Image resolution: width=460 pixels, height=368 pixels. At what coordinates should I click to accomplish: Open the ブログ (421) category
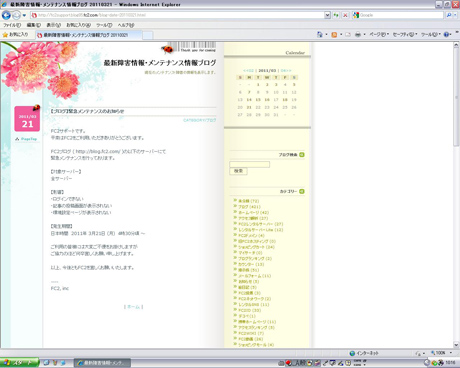click(x=249, y=207)
